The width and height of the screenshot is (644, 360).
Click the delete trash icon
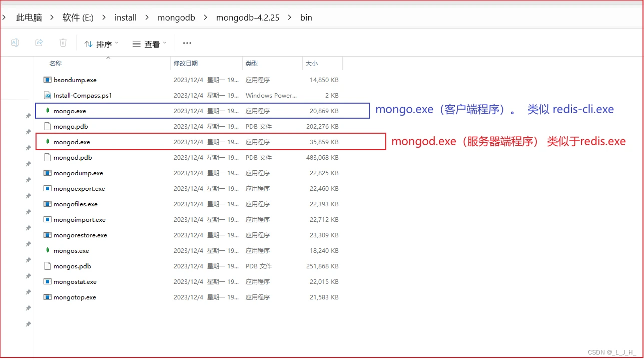(63, 43)
